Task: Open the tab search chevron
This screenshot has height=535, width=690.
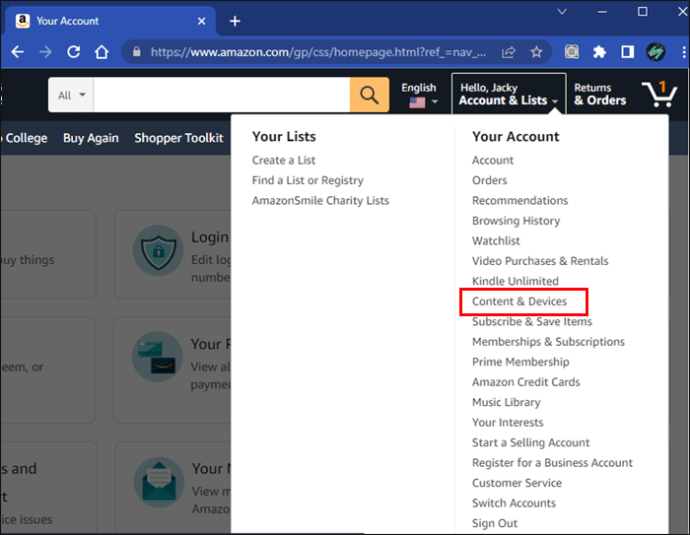Action: pos(562,12)
